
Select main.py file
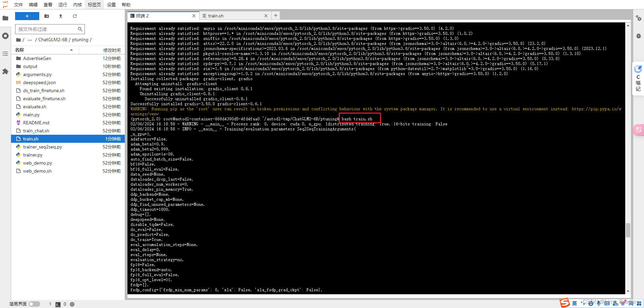(68, 115)
